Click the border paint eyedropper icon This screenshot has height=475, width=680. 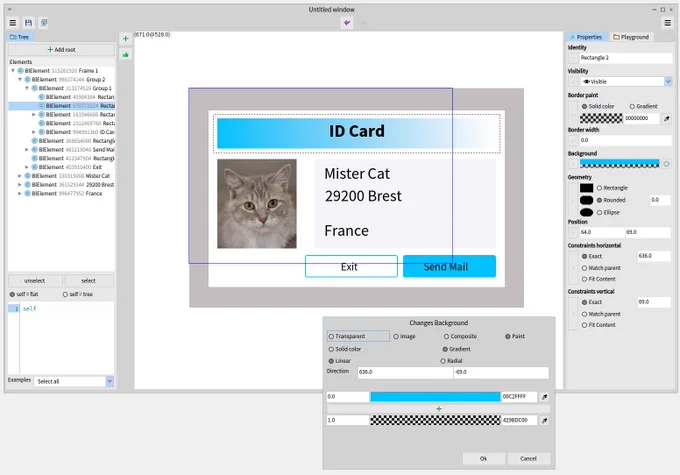(667, 118)
